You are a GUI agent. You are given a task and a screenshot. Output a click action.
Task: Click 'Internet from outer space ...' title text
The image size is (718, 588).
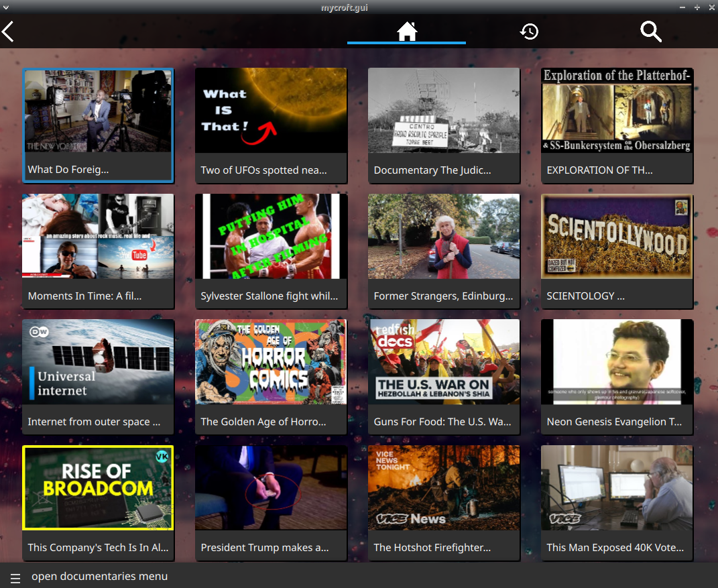pos(94,422)
